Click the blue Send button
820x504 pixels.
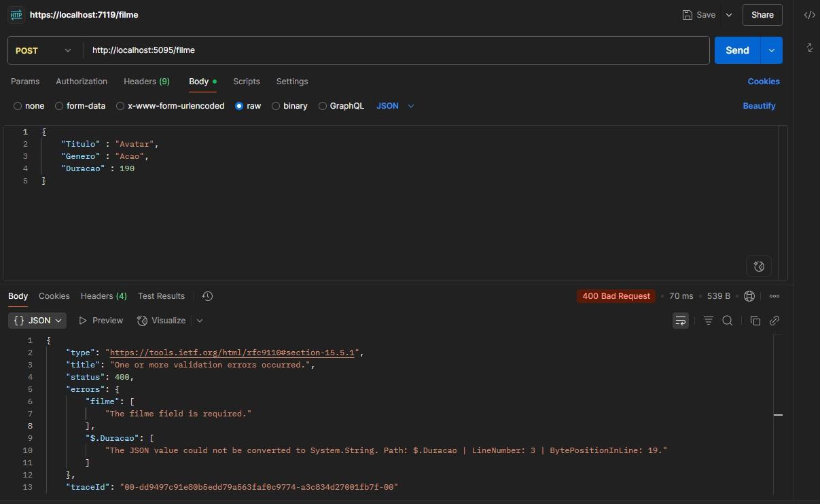tap(738, 50)
